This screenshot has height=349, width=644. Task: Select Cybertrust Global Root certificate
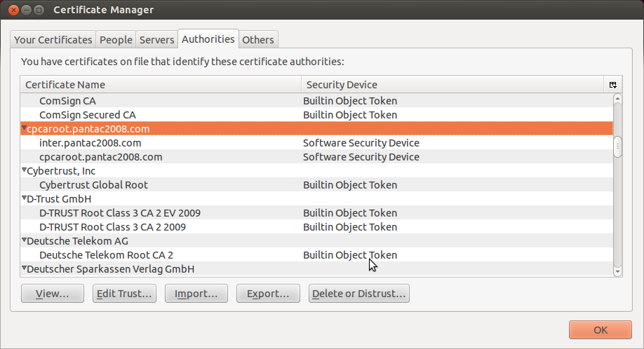click(93, 185)
